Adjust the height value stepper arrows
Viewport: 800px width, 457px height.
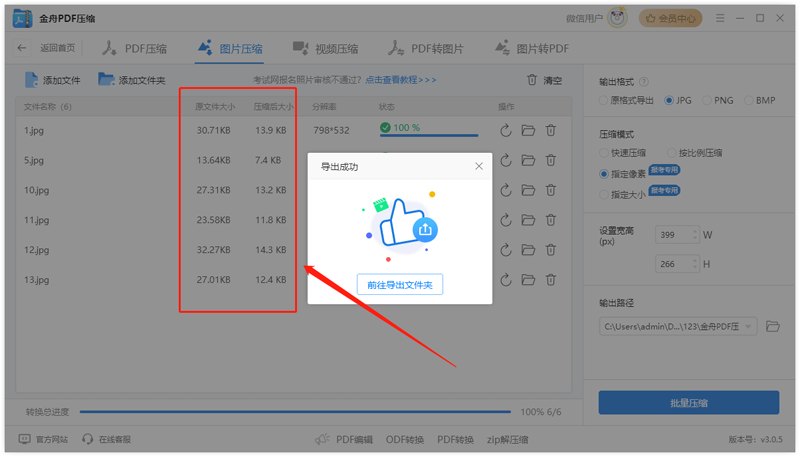[694, 264]
